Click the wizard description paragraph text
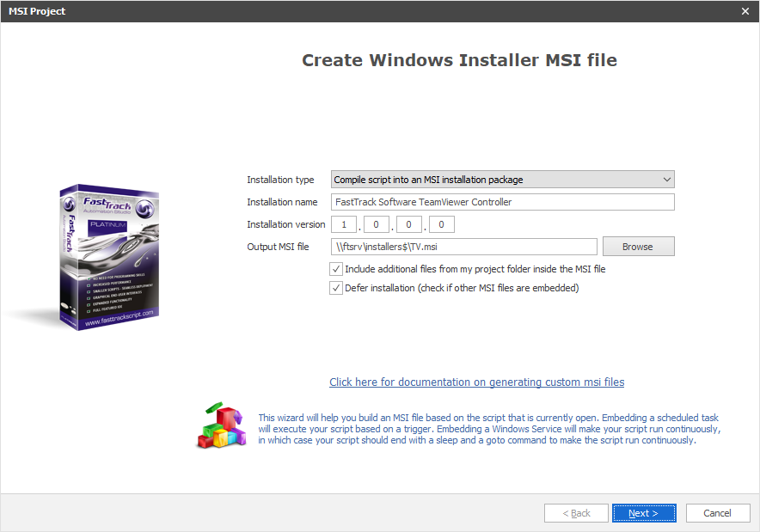Screen dimensions: 760x532 pos(489,429)
